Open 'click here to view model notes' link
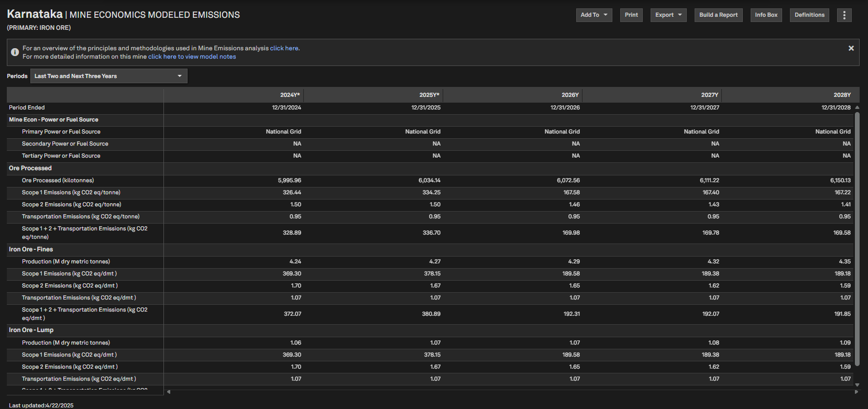The image size is (868, 409). pyautogui.click(x=192, y=57)
